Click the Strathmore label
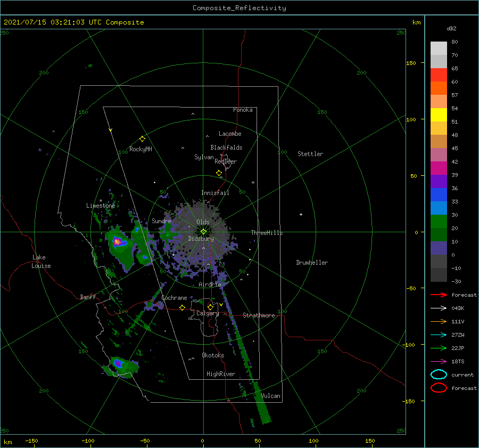The image size is (479, 448). point(259,315)
